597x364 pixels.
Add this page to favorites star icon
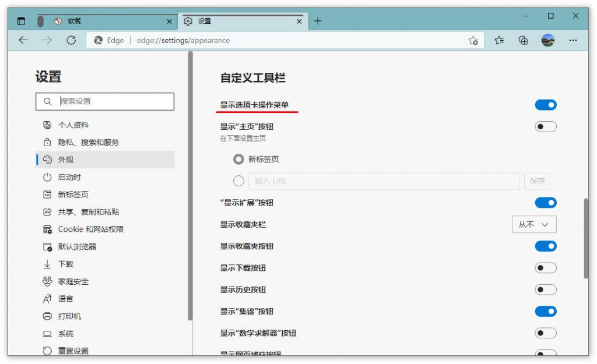click(x=473, y=40)
